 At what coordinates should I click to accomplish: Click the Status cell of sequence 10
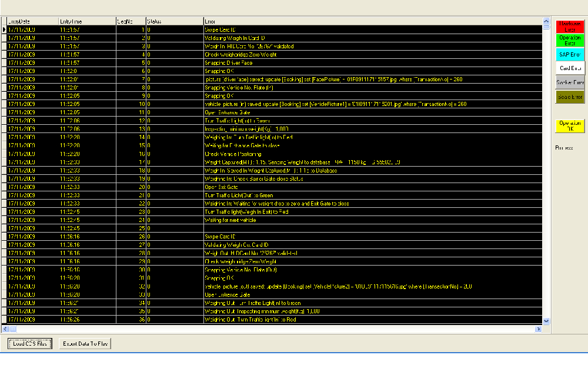click(175, 104)
